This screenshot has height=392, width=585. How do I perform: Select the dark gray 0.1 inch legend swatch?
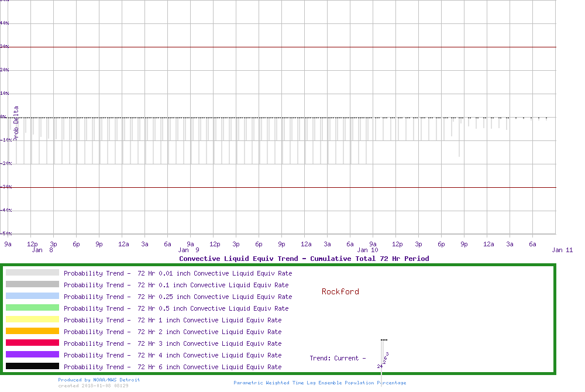tap(32, 284)
